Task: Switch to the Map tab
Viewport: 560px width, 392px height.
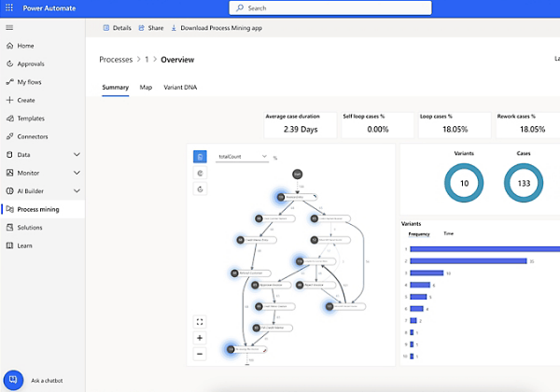Action: [146, 88]
